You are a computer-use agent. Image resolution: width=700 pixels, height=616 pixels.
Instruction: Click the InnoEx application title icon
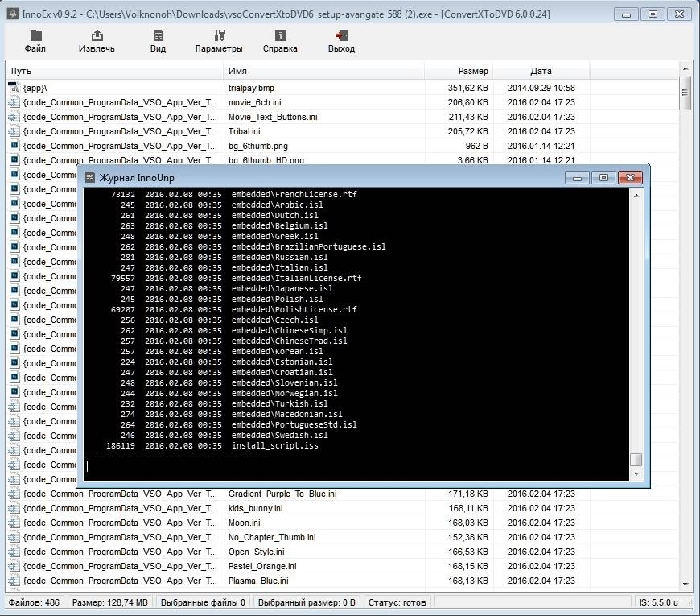[x=13, y=14]
